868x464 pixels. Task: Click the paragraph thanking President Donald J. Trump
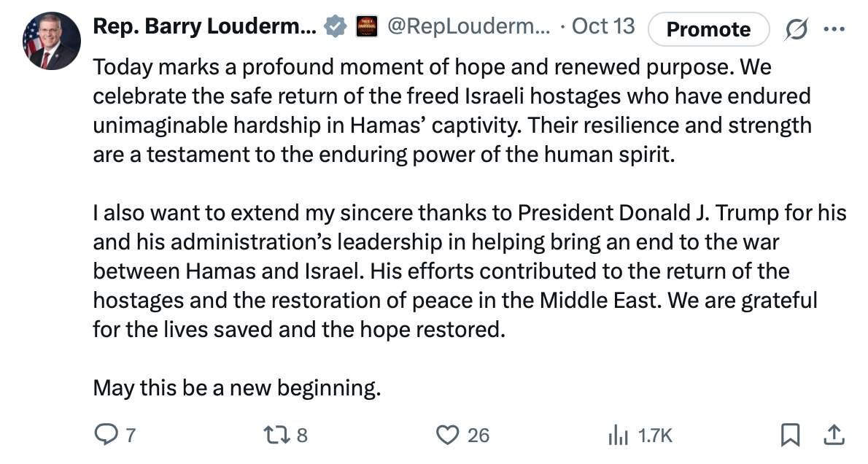click(467, 271)
